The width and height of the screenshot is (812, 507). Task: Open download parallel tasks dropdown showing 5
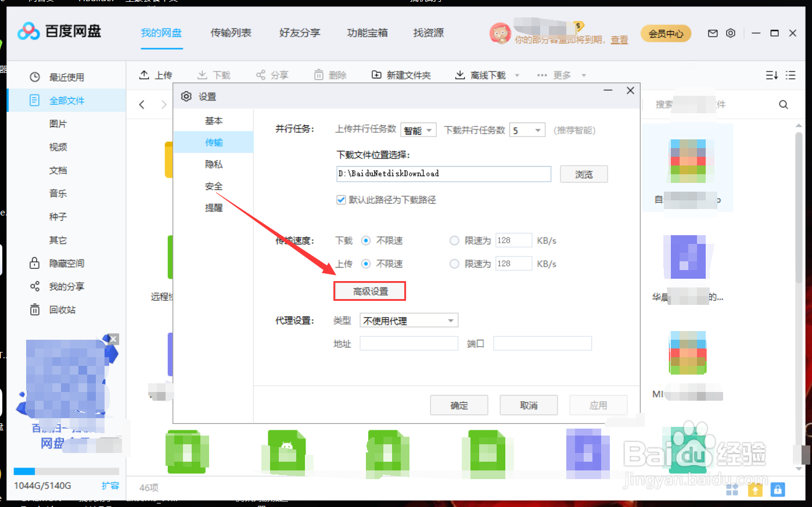(x=527, y=130)
